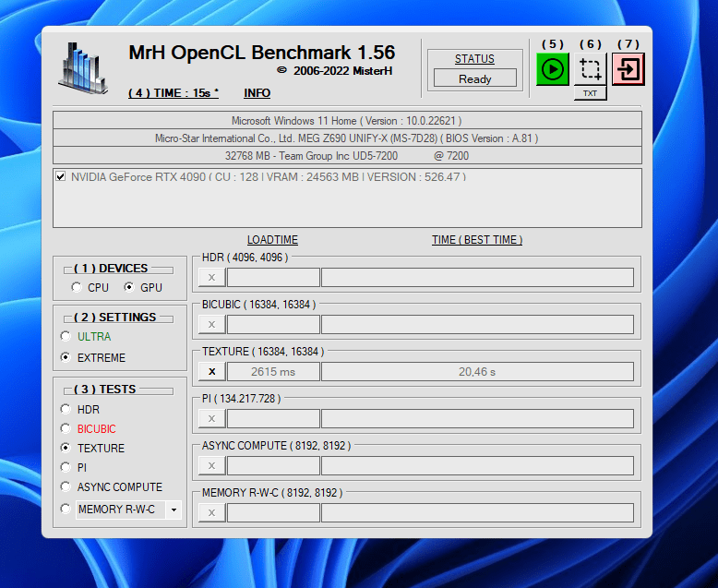Click the MrH OpenCL Benchmark 1.56 title
Image resolution: width=718 pixels, height=588 pixels.
[261, 53]
